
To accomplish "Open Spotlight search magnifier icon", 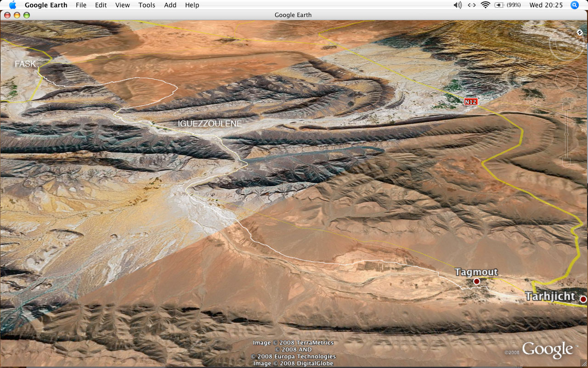I will pyautogui.click(x=574, y=5).
